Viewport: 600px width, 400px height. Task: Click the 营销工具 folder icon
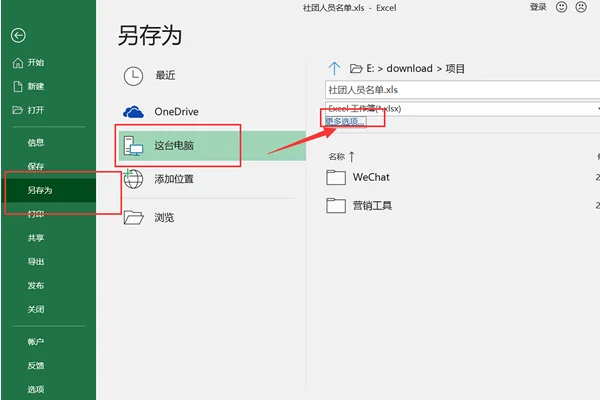[336, 206]
